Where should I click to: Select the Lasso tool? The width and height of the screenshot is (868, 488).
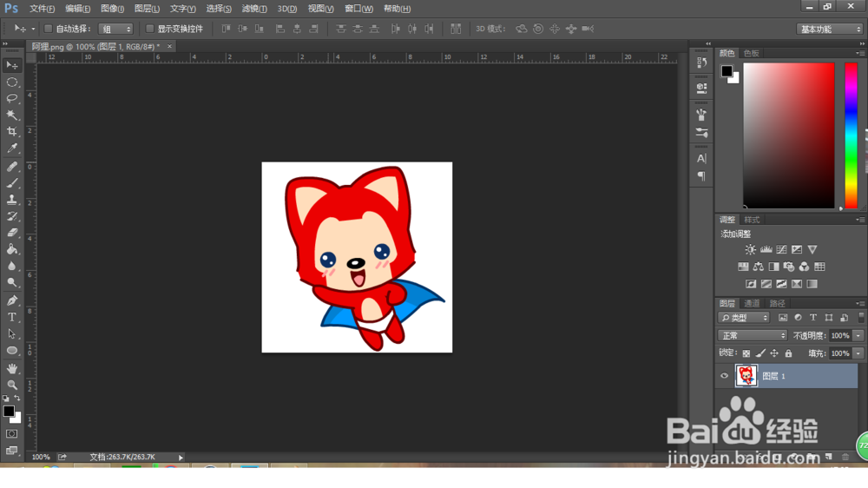(x=11, y=99)
